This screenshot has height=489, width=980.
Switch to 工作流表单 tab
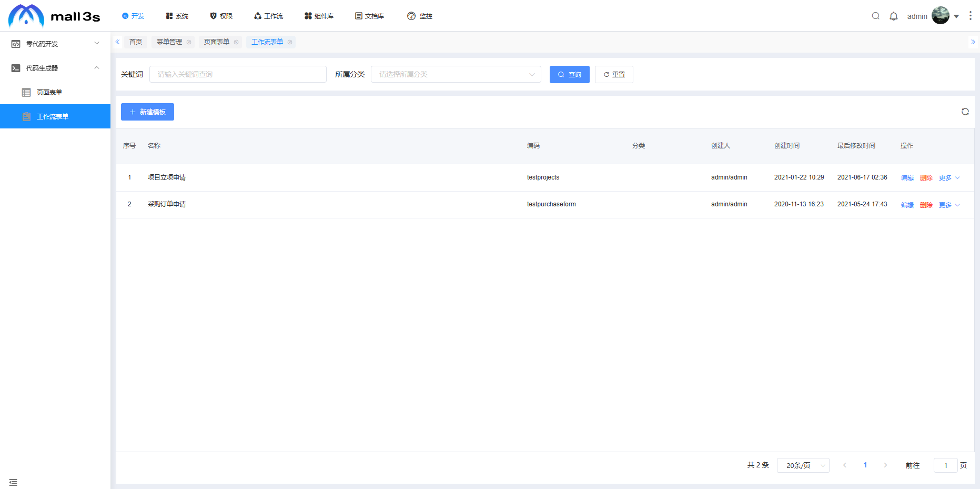[x=267, y=42]
